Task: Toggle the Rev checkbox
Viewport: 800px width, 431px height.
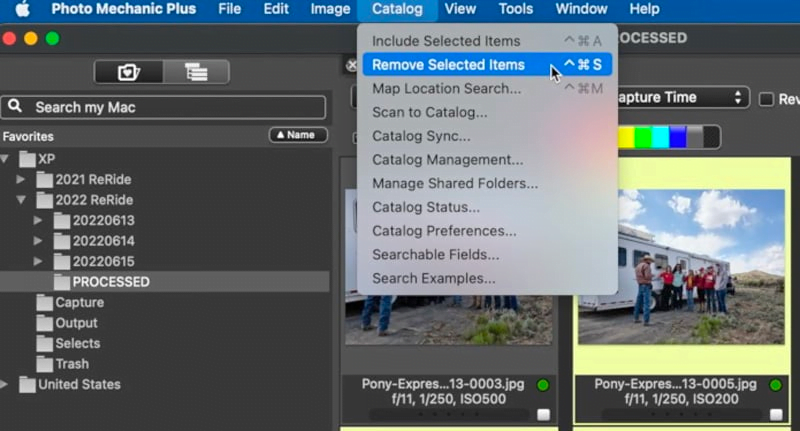Action: click(766, 99)
